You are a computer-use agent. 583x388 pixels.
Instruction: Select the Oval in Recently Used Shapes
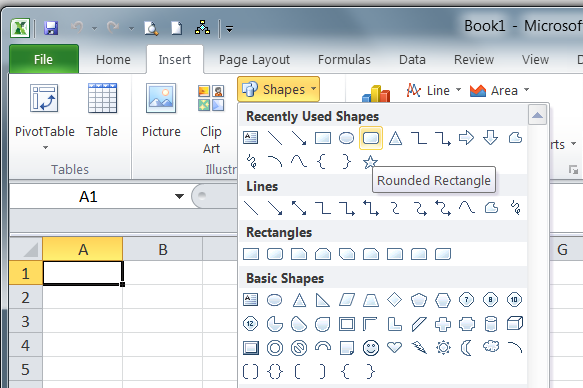pyautogui.click(x=347, y=138)
